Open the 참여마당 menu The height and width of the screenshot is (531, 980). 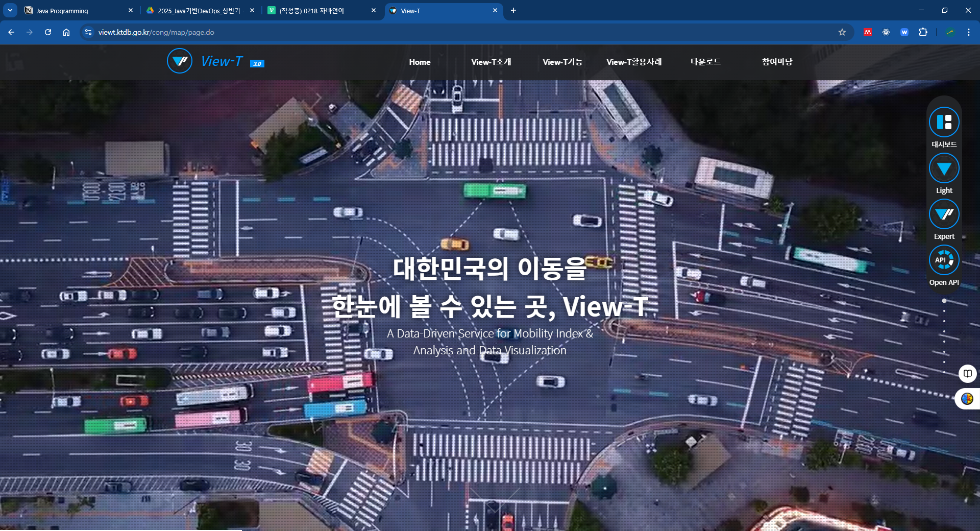777,62
